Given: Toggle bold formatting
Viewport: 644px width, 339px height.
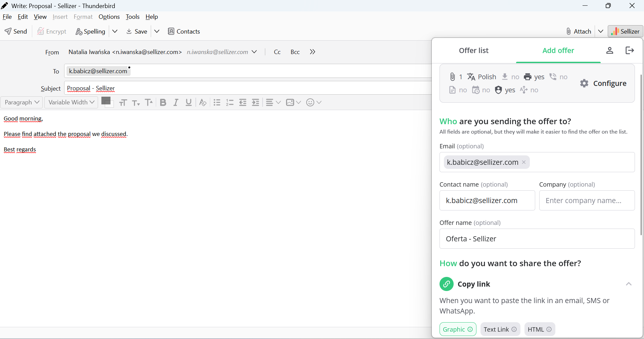Looking at the screenshot, I should click(163, 102).
